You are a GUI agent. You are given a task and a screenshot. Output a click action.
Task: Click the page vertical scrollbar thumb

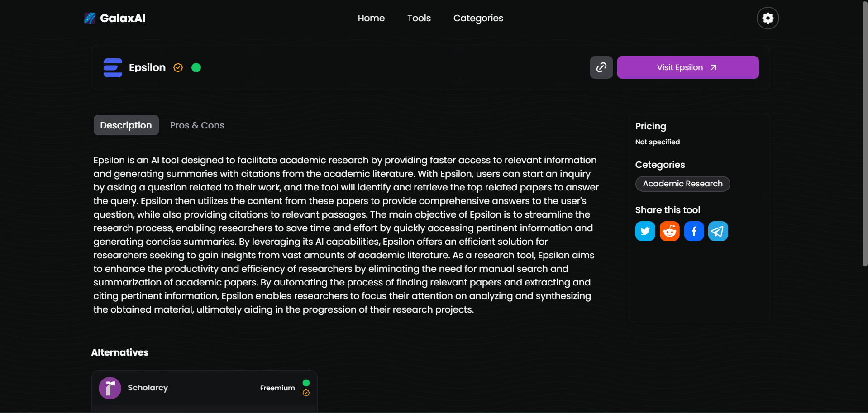coord(865,134)
